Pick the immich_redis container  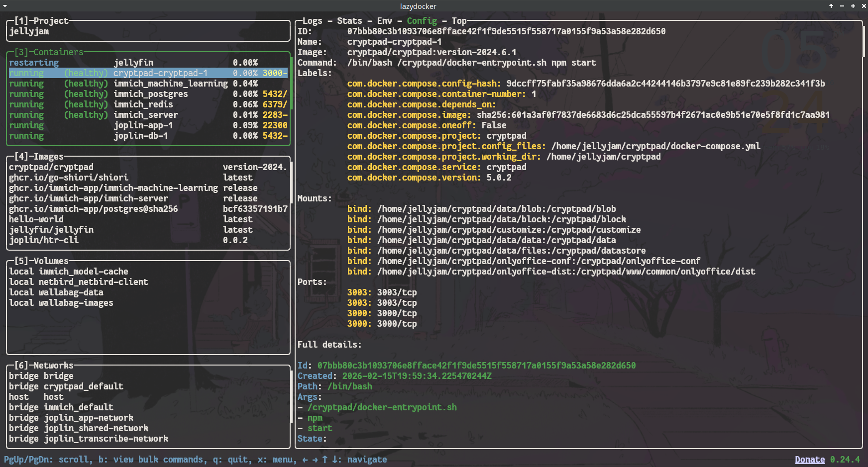pyautogui.click(x=148, y=104)
